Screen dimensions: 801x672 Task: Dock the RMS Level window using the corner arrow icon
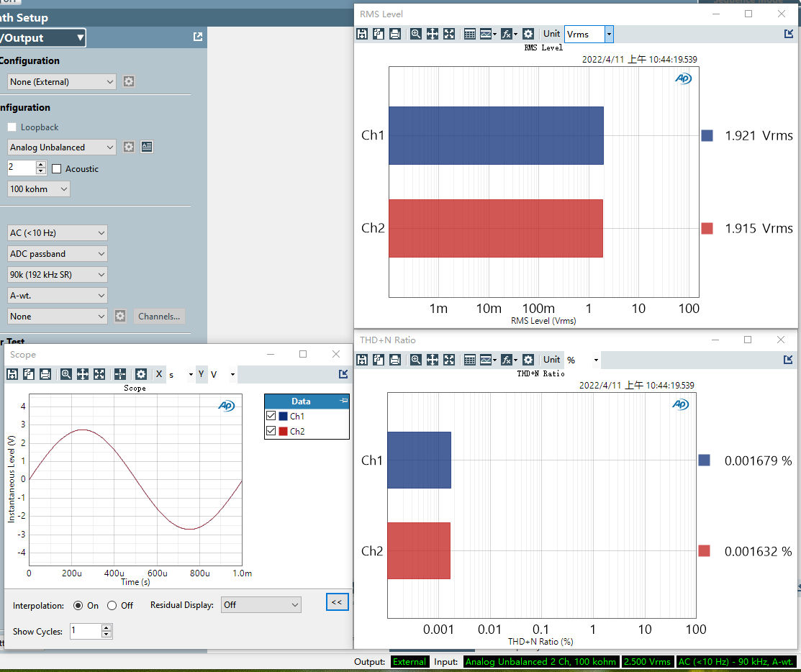pyautogui.click(x=788, y=34)
